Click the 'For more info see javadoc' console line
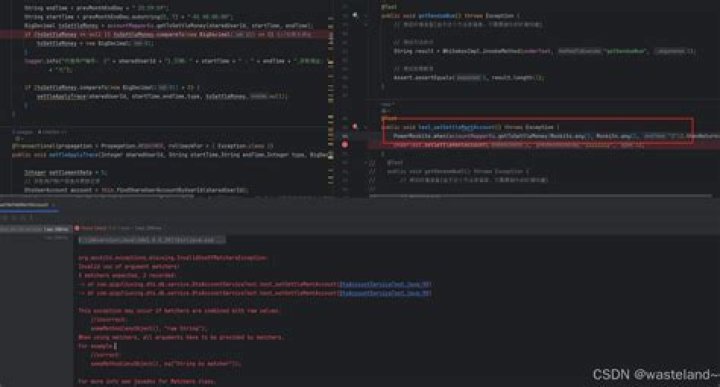Image resolution: width=720 pixels, height=387 pixels. 146,381
